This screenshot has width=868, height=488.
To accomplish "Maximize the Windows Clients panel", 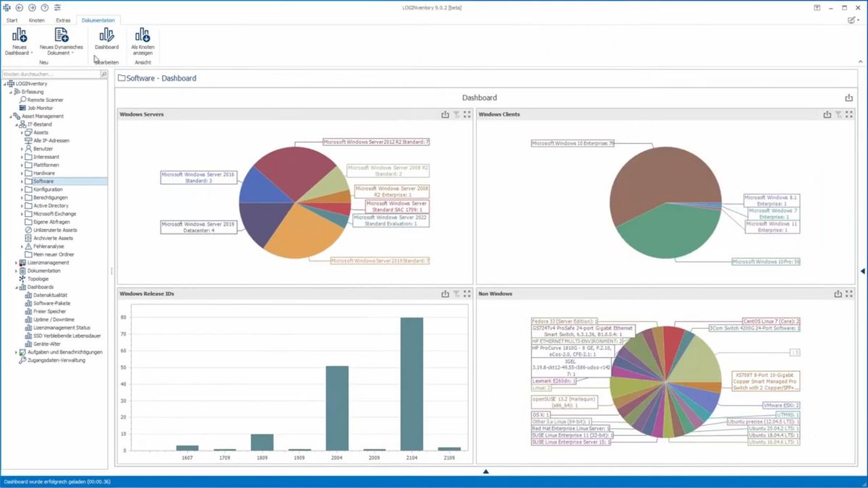I will coord(849,114).
